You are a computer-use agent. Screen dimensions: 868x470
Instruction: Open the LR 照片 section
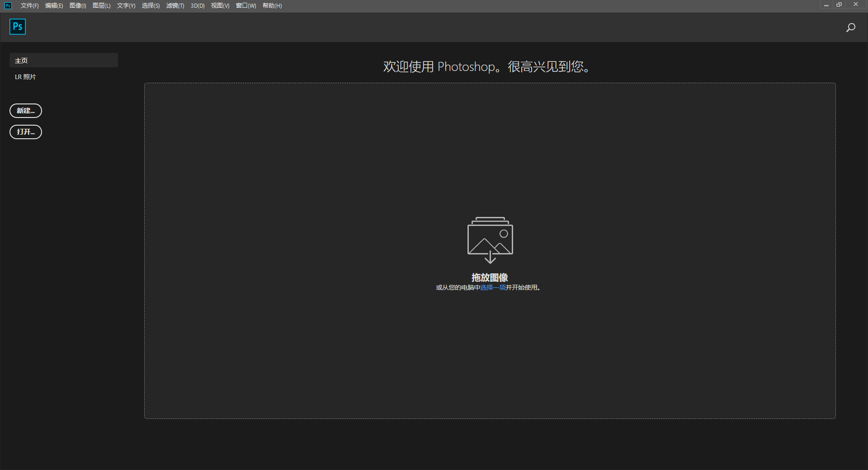(x=25, y=76)
